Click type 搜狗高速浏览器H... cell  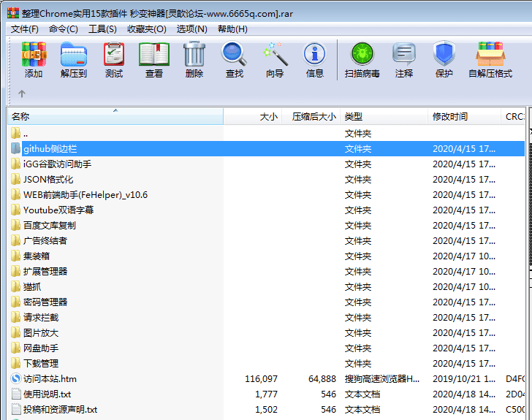[x=382, y=378]
